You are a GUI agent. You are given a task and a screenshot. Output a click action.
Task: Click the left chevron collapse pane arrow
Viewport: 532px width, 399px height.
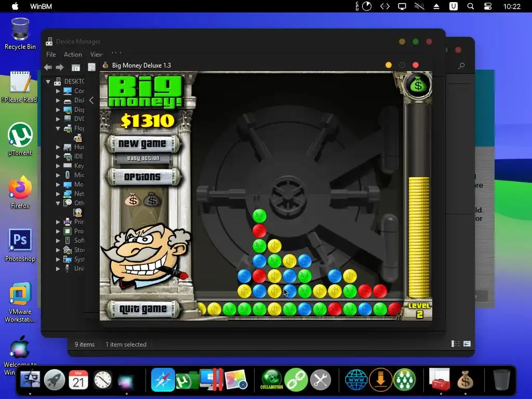91,100
